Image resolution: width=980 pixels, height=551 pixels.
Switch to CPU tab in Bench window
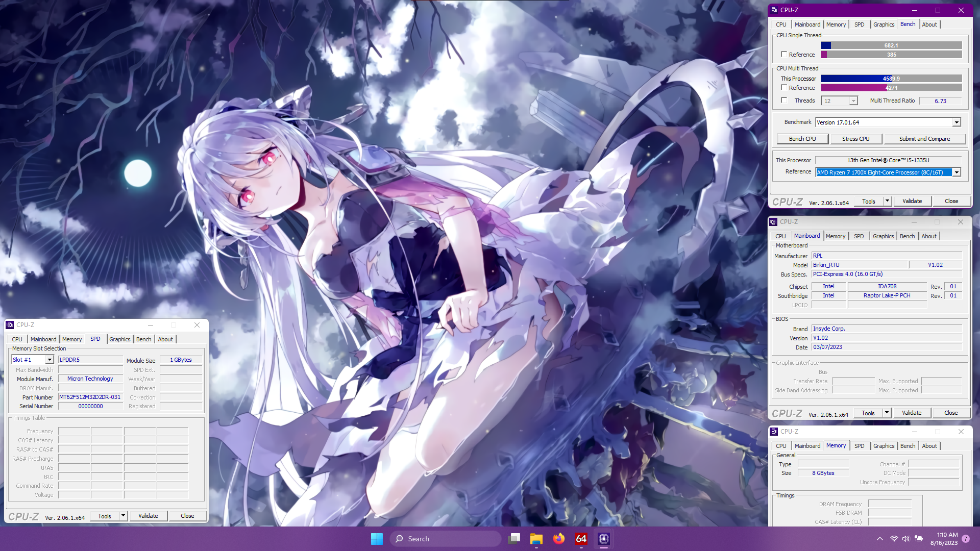tap(781, 24)
